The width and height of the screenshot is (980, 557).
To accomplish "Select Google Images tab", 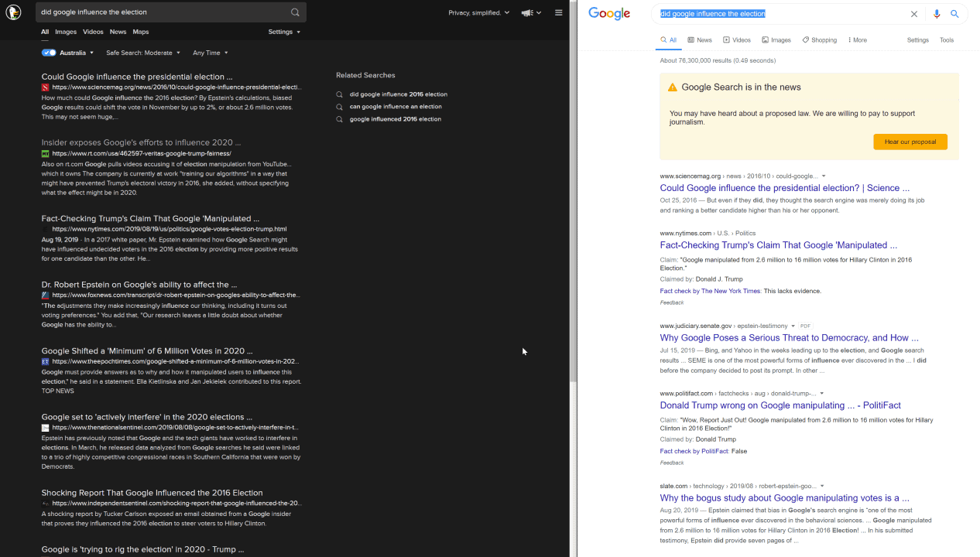I will click(x=776, y=40).
